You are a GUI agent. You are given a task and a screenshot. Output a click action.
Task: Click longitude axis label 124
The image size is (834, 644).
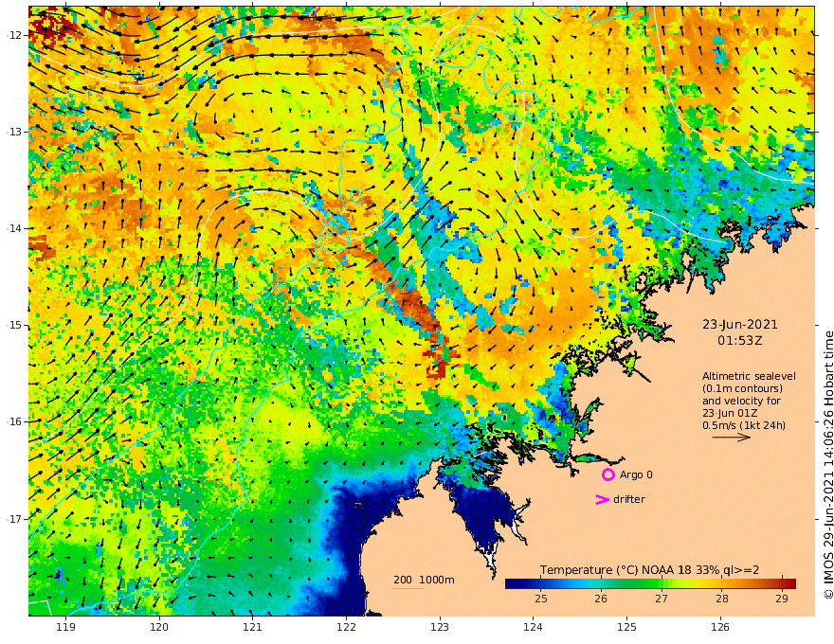[534, 627]
